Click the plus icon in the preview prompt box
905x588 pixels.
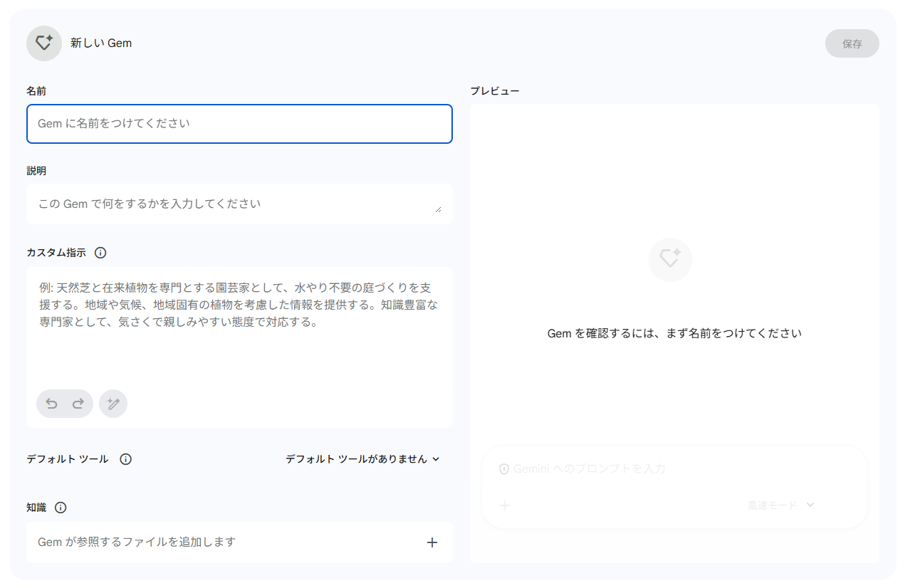[x=505, y=505]
